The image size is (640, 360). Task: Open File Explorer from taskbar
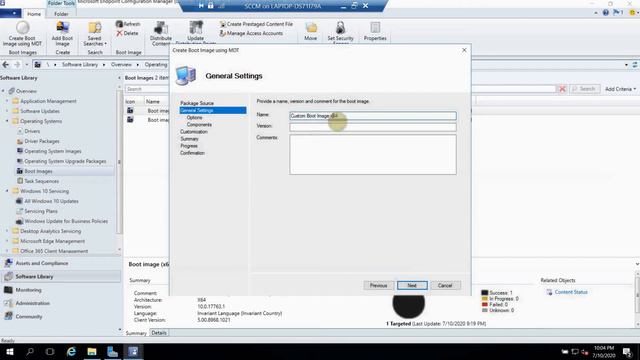coord(92,351)
